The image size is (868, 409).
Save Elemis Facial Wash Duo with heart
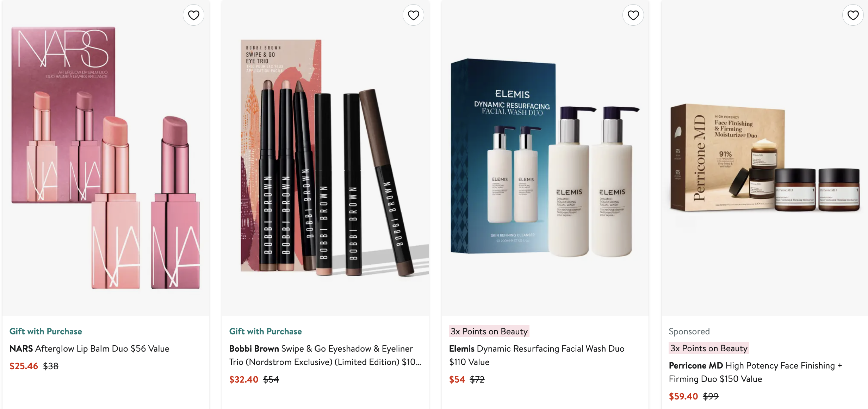(633, 15)
